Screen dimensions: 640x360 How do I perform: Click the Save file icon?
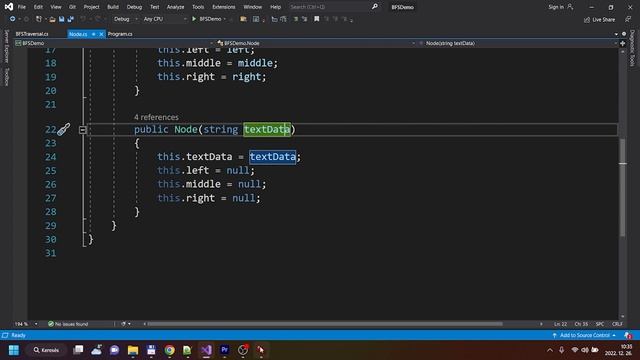point(62,19)
